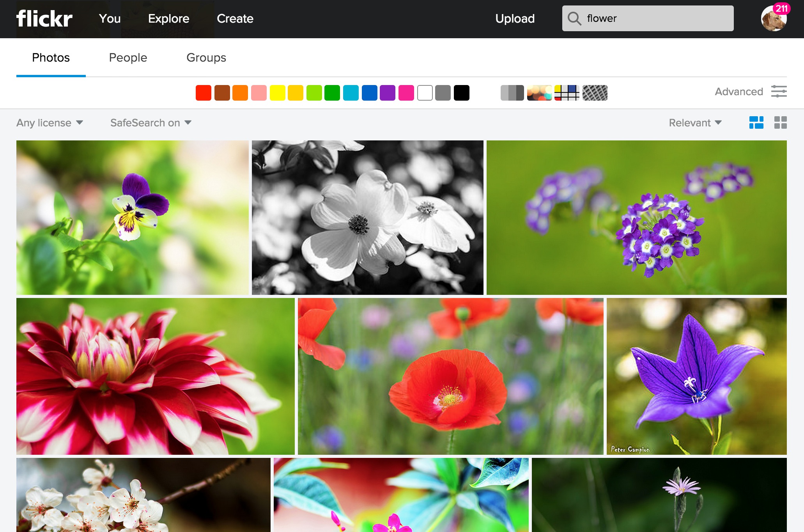This screenshot has height=532, width=804.
Task: Switch to the Photos tab
Action: 51,58
